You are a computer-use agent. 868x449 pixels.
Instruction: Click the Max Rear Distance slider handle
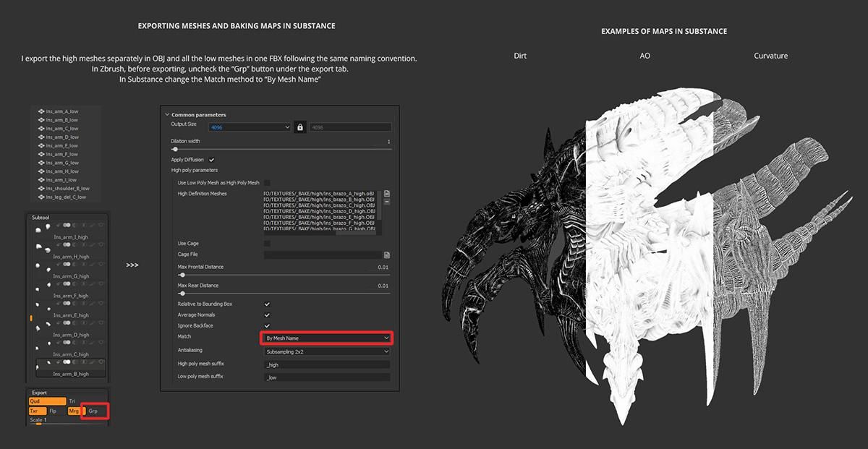tap(181, 294)
